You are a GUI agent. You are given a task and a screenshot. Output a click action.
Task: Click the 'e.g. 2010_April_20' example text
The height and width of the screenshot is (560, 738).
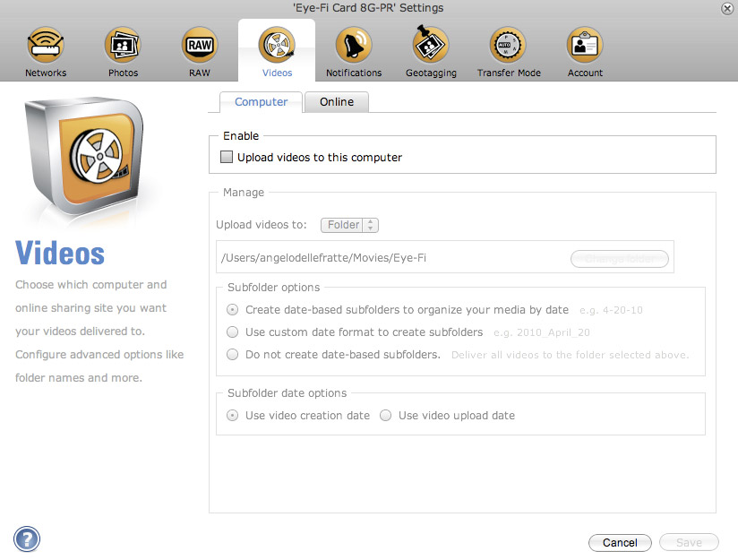[541, 332]
